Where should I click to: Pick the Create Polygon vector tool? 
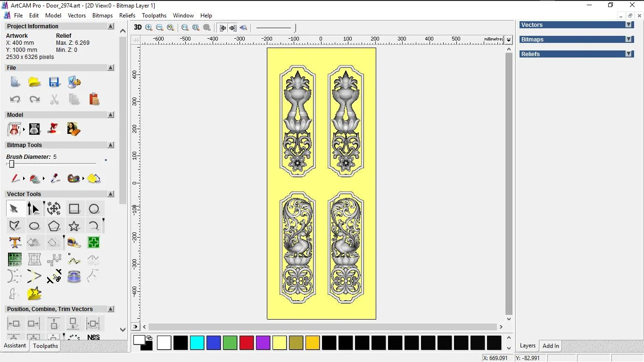(x=54, y=226)
